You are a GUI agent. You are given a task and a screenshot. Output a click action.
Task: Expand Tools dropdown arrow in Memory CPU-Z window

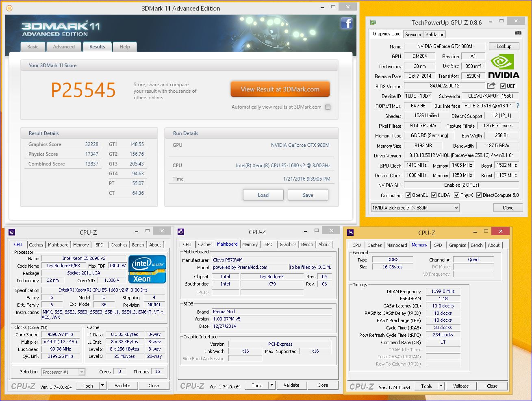pyautogui.click(x=441, y=386)
